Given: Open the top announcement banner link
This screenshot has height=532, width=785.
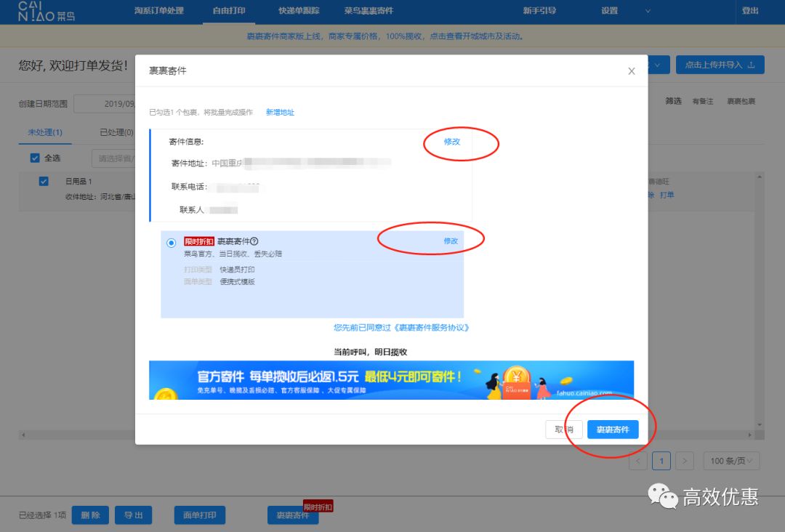Looking at the screenshot, I should (385, 36).
